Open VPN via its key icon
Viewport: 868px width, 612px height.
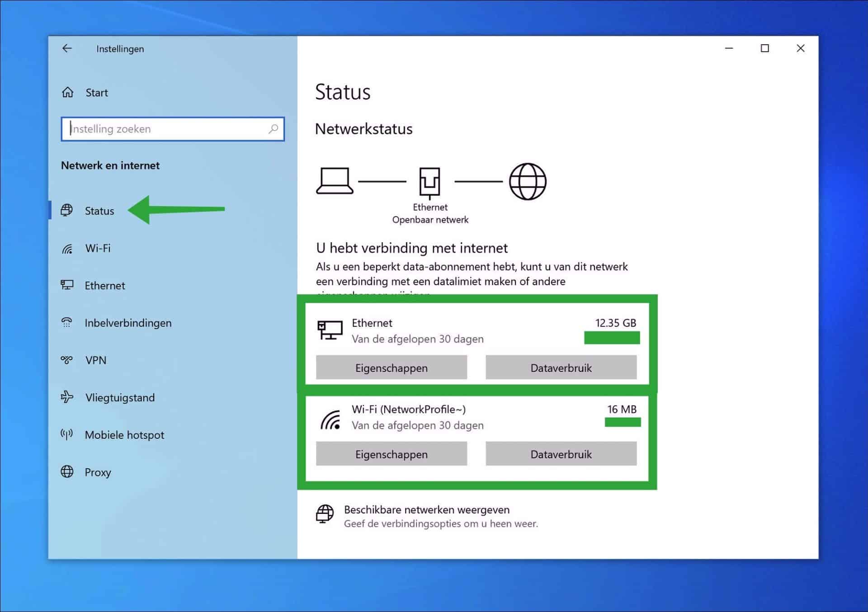click(x=67, y=360)
